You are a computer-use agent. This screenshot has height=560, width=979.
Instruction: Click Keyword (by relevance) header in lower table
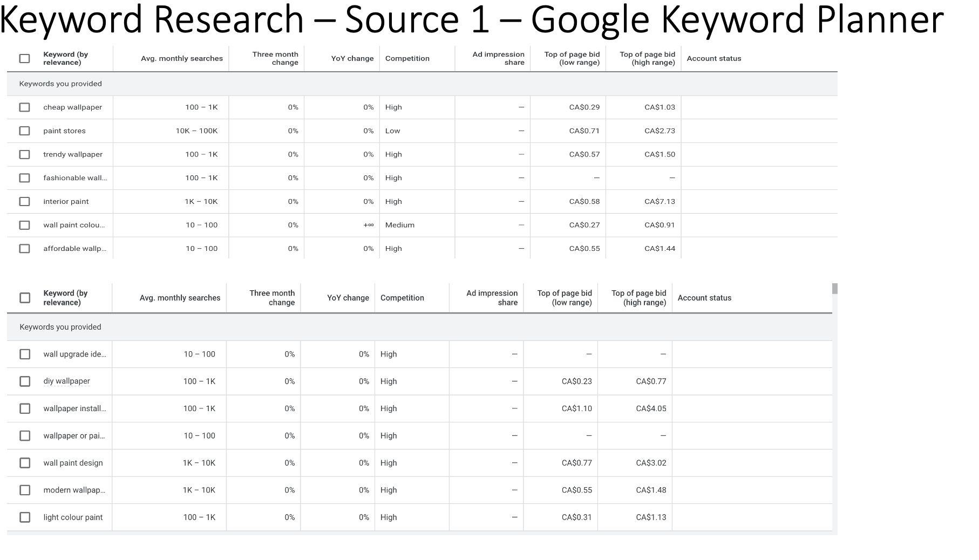coord(65,298)
